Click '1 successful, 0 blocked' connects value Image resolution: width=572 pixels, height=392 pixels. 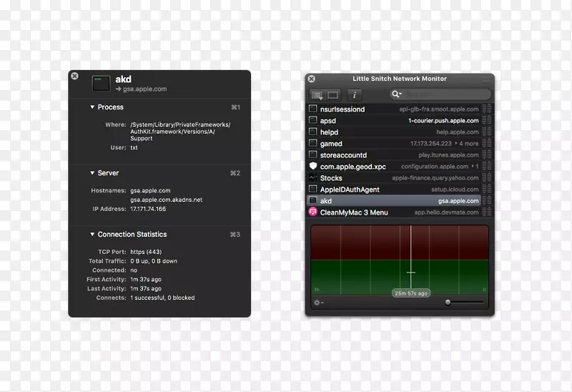click(x=162, y=298)
